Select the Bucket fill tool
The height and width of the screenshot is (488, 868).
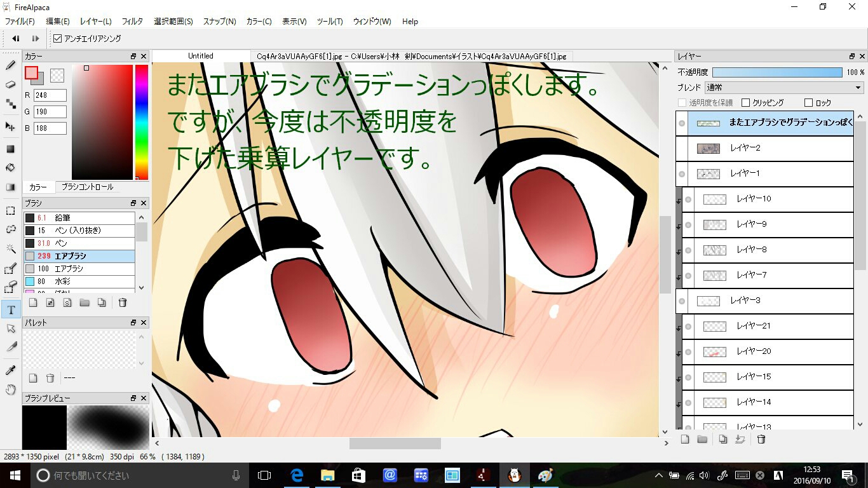[11, 168]
